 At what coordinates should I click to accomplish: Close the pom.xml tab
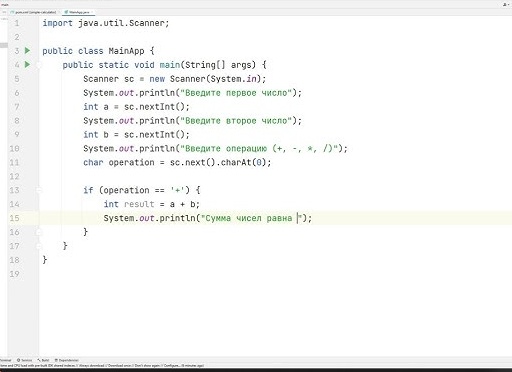tap(59, 12)
